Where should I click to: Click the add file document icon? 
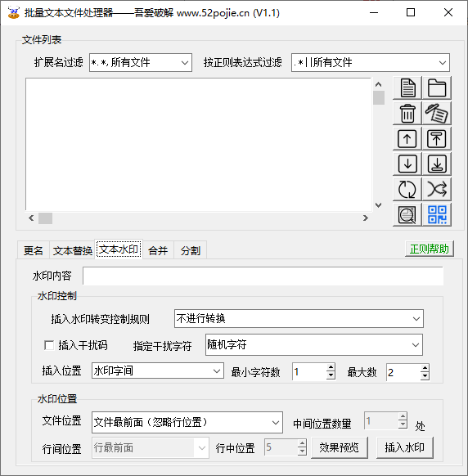click(x=407, y=88)
